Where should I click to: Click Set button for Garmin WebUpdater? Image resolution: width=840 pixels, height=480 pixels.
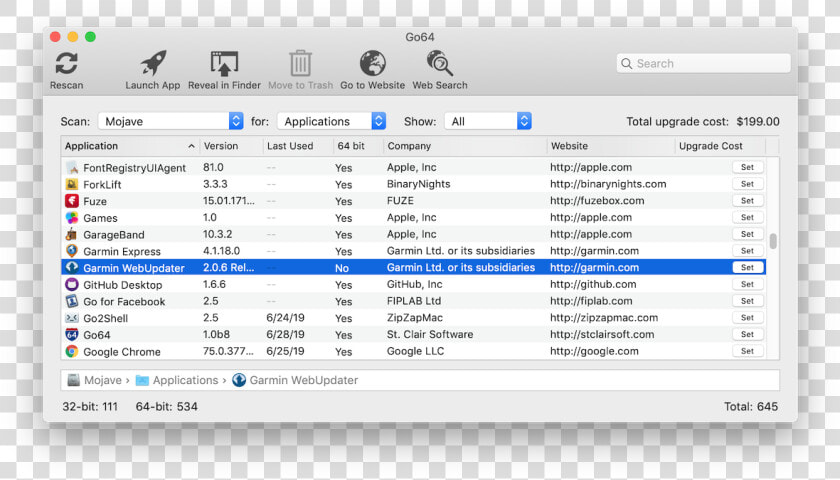pos(747,267)
